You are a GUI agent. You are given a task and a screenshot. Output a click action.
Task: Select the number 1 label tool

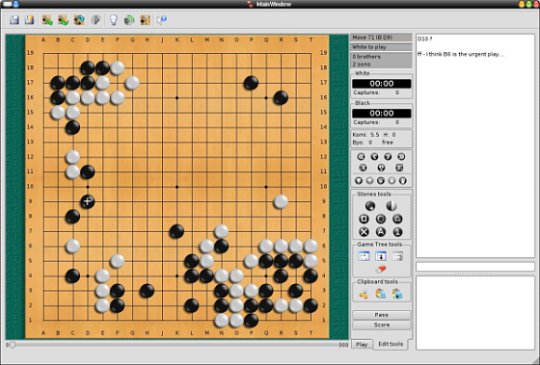click(x=397, y=232)
